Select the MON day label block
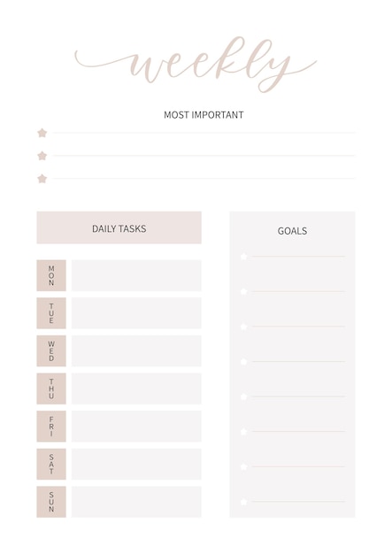Viewport: 392px width, 554px height. (x=51, y=275)
